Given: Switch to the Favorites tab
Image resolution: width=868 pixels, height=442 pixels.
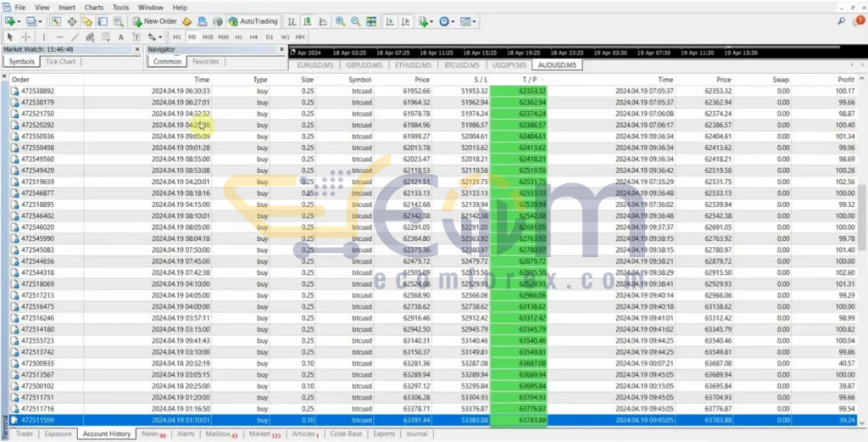Looking at the screenshot, I should click(206, 61).
